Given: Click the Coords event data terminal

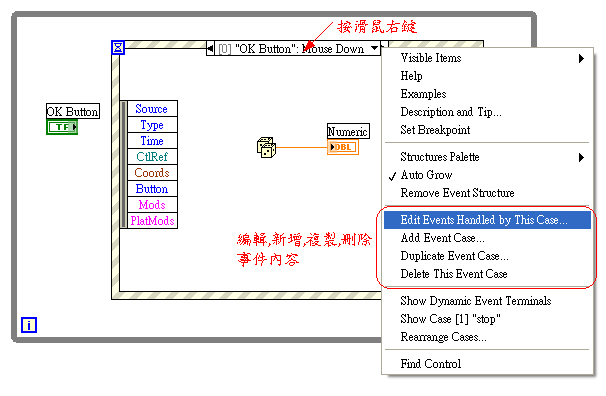Looking at the screenshot, I should coord(152,173).
